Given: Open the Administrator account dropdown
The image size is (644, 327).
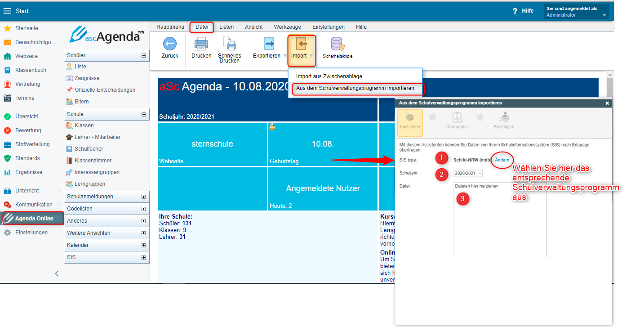Looking at the screenshot, I should pyautogui.click(x=577, y=12).
